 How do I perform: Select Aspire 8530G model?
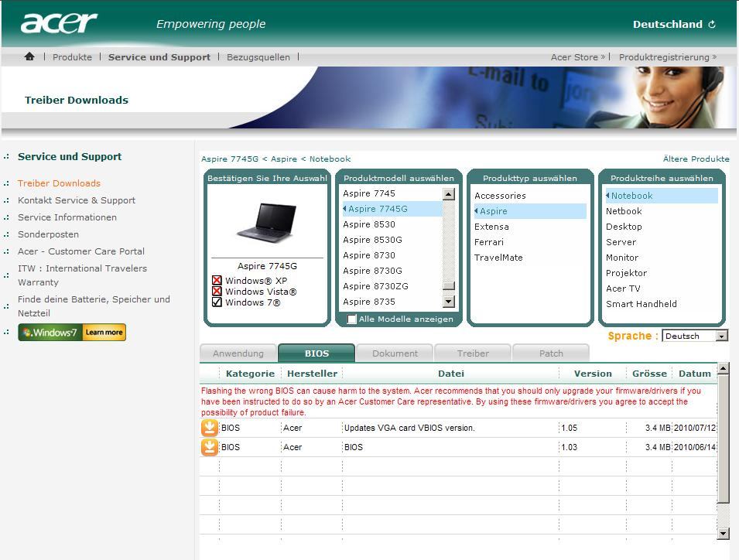pos(372,240)
